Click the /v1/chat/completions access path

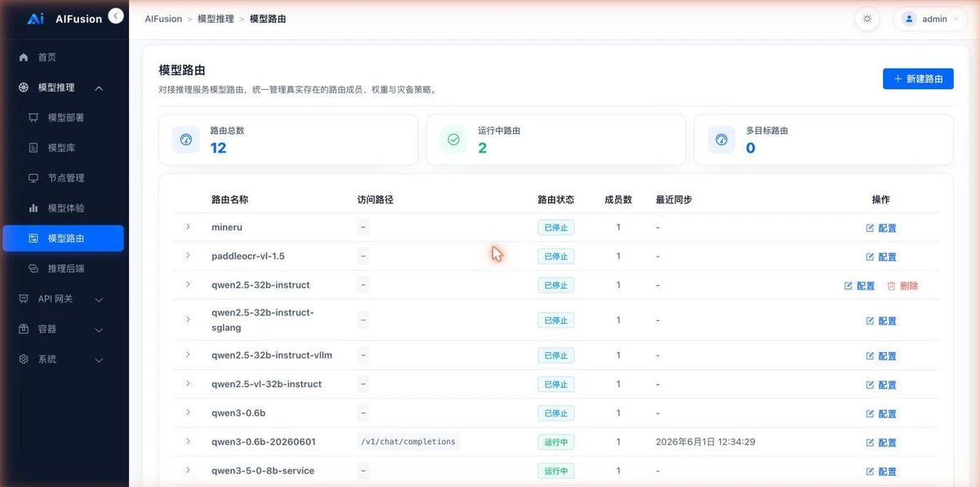click(408, 442)
